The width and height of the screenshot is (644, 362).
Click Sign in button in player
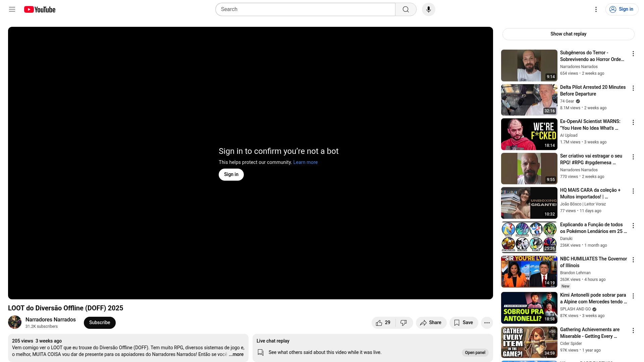click(231, 175)
